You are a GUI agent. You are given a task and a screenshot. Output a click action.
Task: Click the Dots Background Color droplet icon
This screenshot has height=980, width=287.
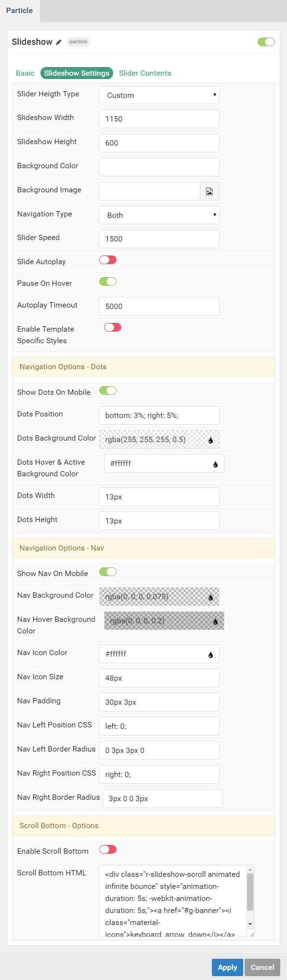click(x=210, y=440)
